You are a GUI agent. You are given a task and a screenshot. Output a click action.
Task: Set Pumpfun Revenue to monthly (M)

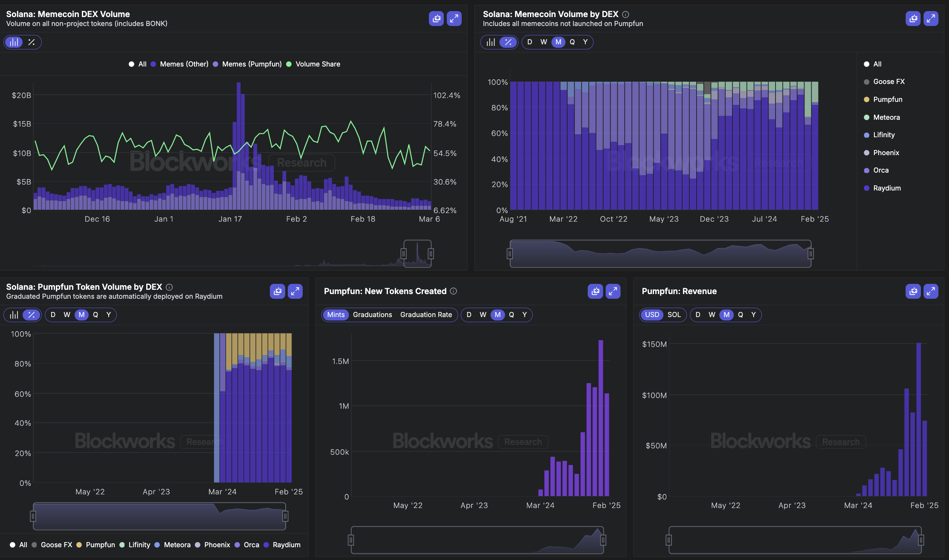point(726,315)
